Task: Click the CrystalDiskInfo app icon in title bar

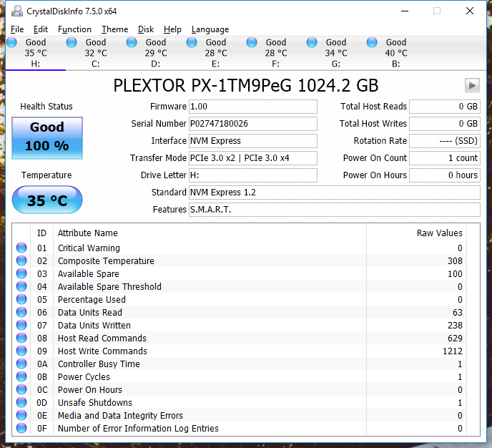Action: (x=16, y=11)
